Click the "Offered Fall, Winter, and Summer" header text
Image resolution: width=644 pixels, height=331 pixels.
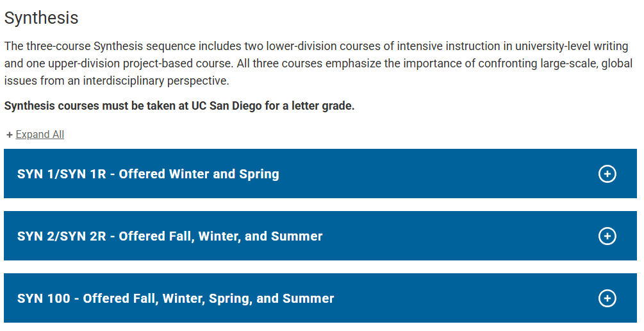coord(221,236)
